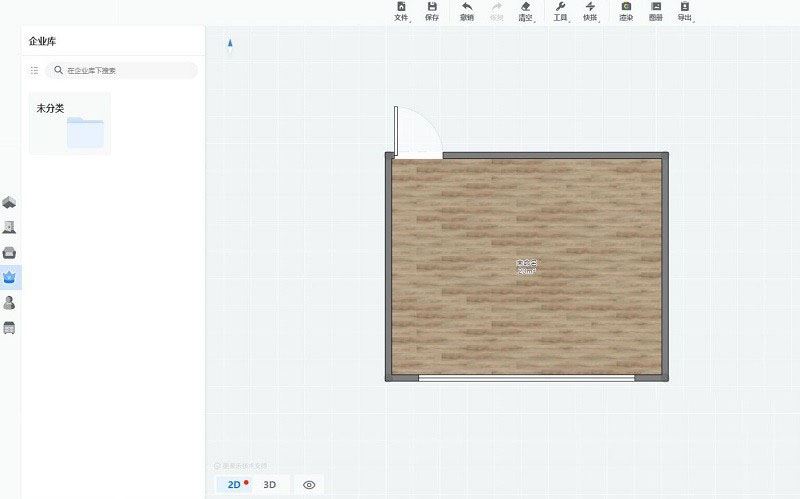
Task: Toggle the eye visibility button
Action: click(x=309, y=485)
